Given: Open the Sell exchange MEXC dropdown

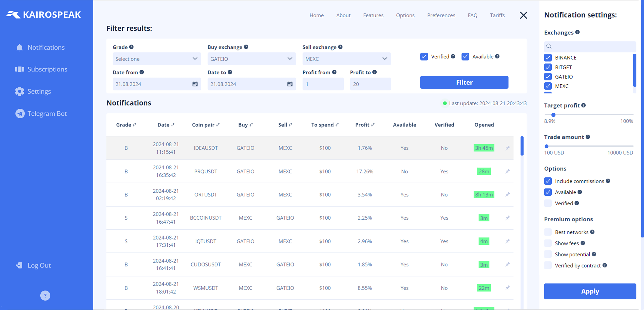Looking at the screenshot, I should (x=346, y=59).
